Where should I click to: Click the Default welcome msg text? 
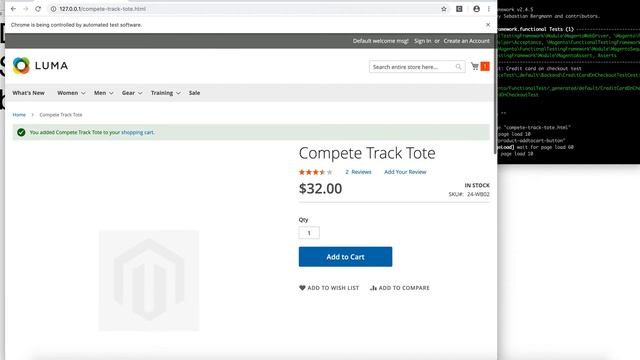click(381, 41)
